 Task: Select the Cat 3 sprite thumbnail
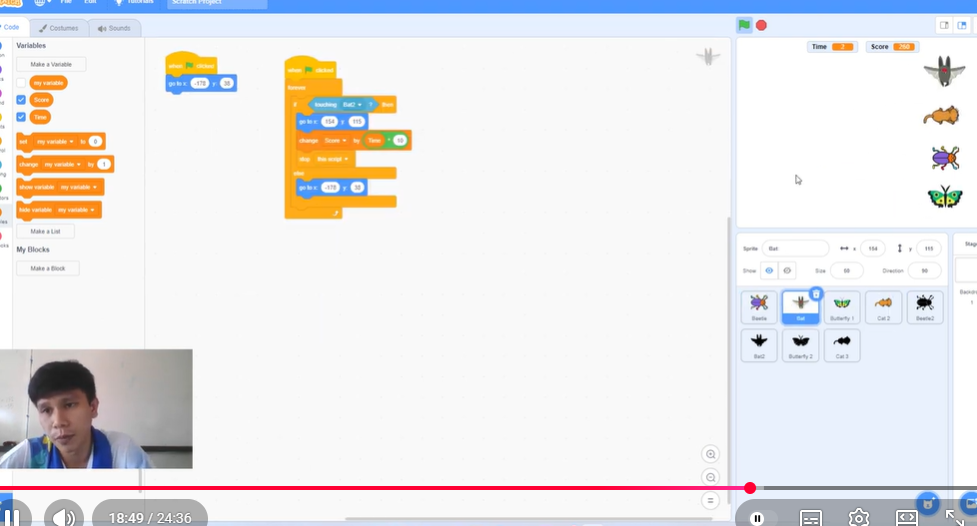(842, 346)
